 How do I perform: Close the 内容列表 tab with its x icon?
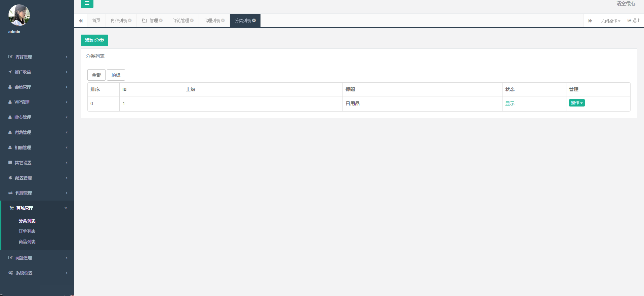(x=130, y=20)
